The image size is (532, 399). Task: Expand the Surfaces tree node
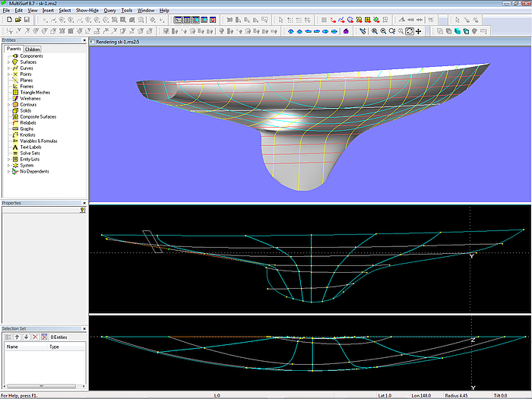coord(8,62)
